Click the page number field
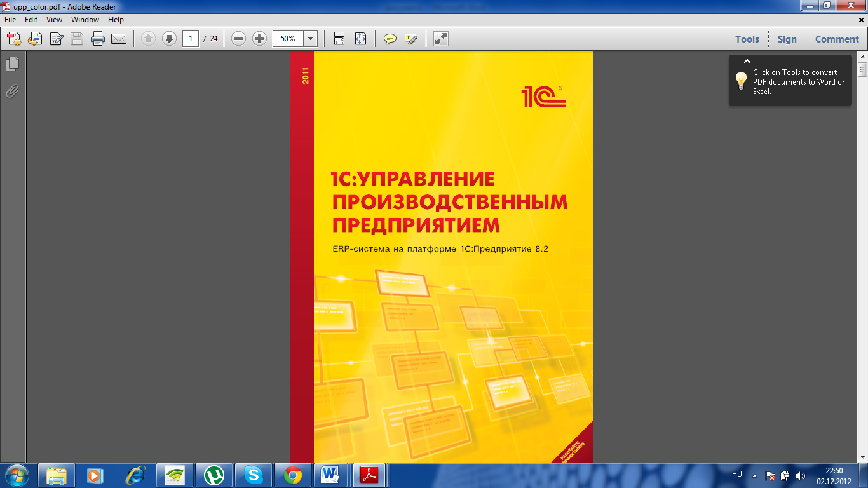The image size is (868, 488). pyautogui.click(x=191, y=39)
